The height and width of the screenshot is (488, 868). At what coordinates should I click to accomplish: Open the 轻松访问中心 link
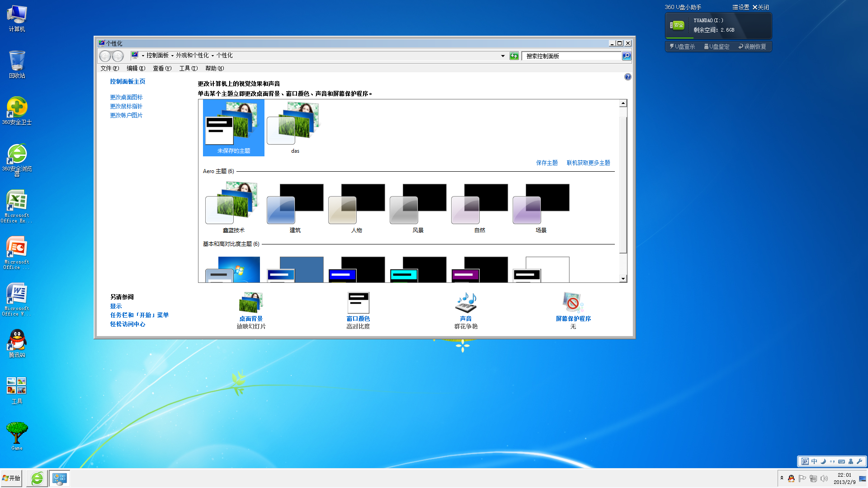click(127, 324)
